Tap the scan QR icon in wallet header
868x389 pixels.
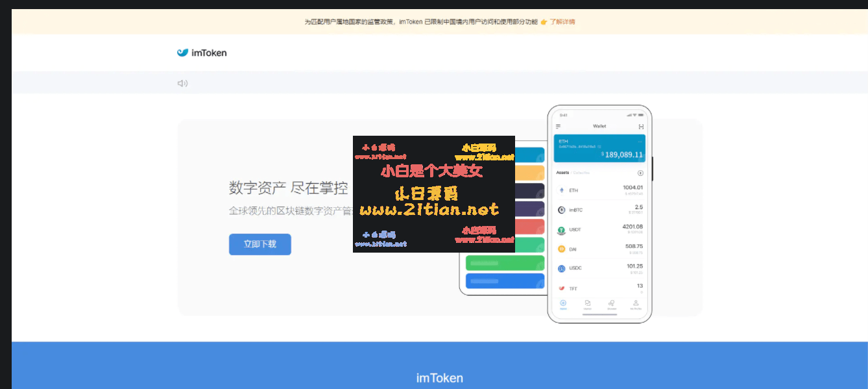coord(641,126)
